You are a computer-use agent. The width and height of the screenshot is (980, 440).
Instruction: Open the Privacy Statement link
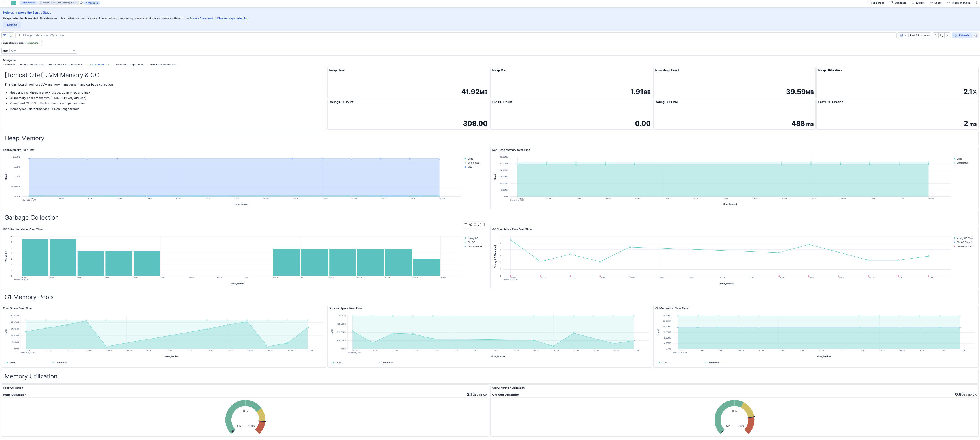tap(201, 18)
